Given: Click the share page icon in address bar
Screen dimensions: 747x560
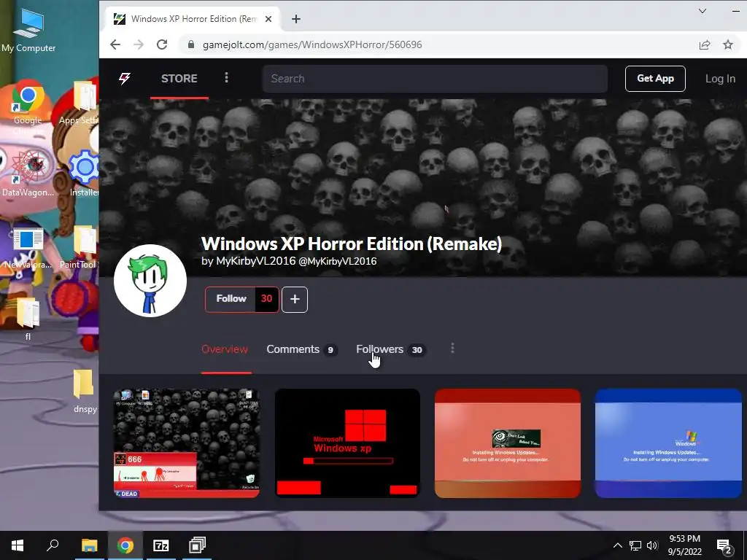Looking at the screenshot, I should (705, 44).
